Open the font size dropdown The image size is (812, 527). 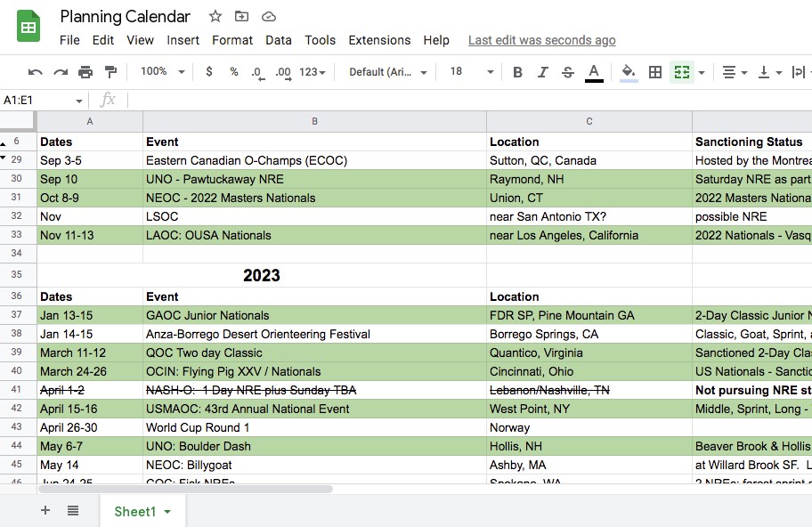coord(469,72)
